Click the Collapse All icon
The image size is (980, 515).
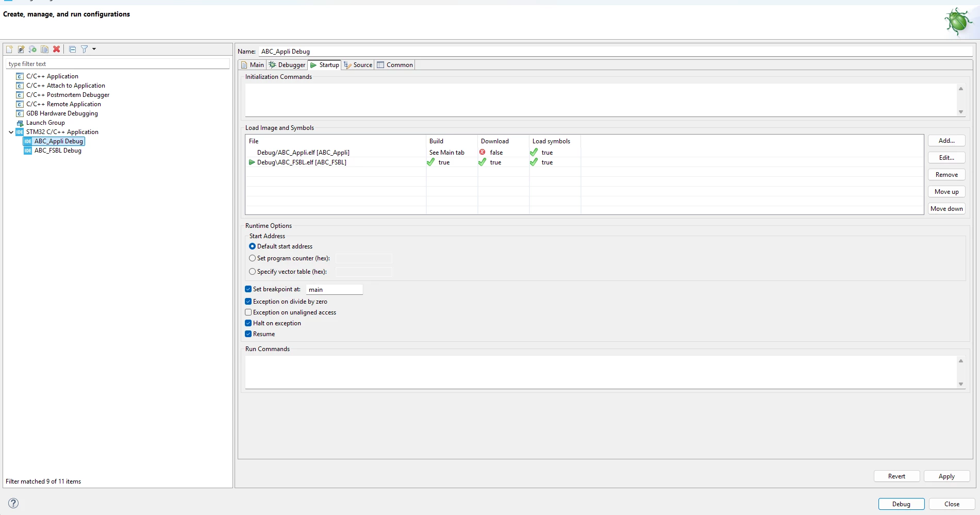tap(72, 49)
